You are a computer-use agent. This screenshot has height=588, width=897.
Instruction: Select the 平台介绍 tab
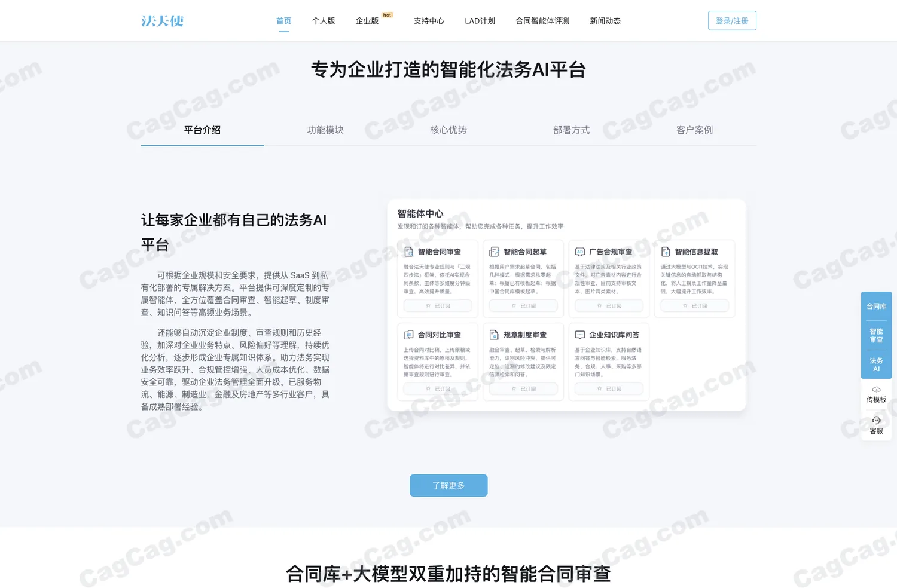coord(202,130)
